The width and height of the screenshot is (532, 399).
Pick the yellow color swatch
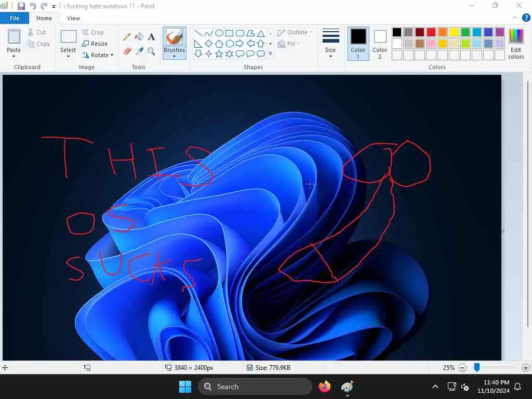point(454,32)
